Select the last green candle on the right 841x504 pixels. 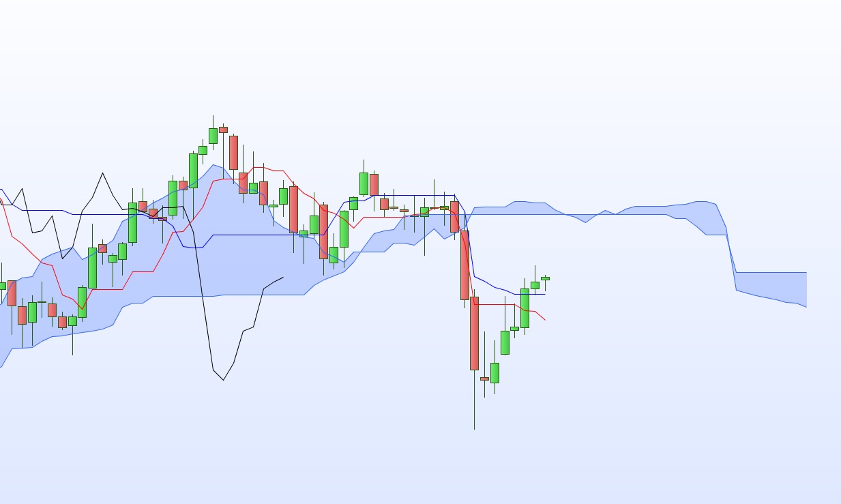(x=545, y=278)
